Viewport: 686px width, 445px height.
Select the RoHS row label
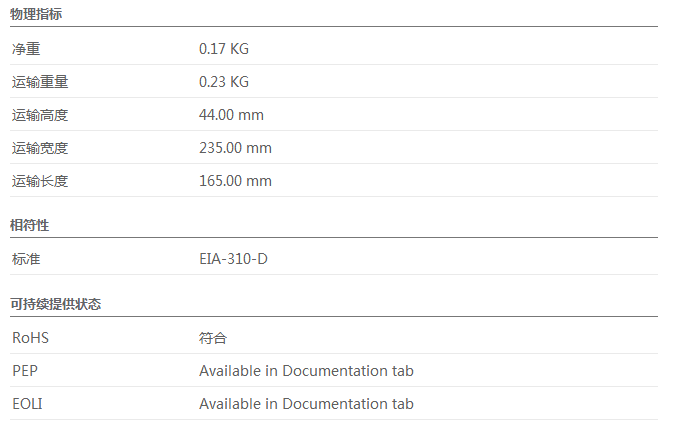point(30,338)
